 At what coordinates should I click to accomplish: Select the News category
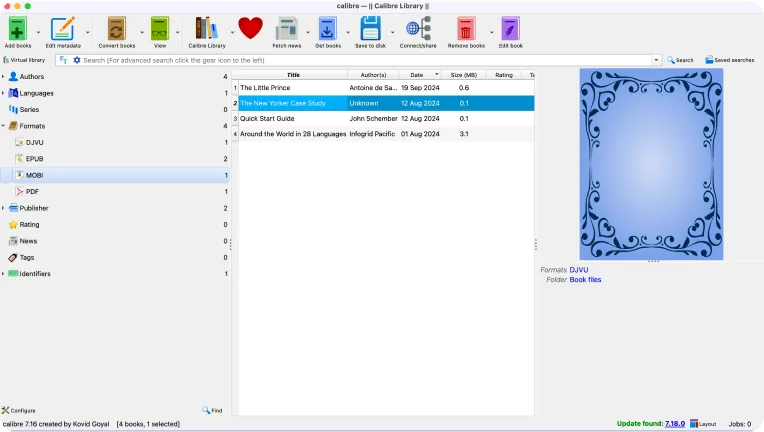coord(115,241)
